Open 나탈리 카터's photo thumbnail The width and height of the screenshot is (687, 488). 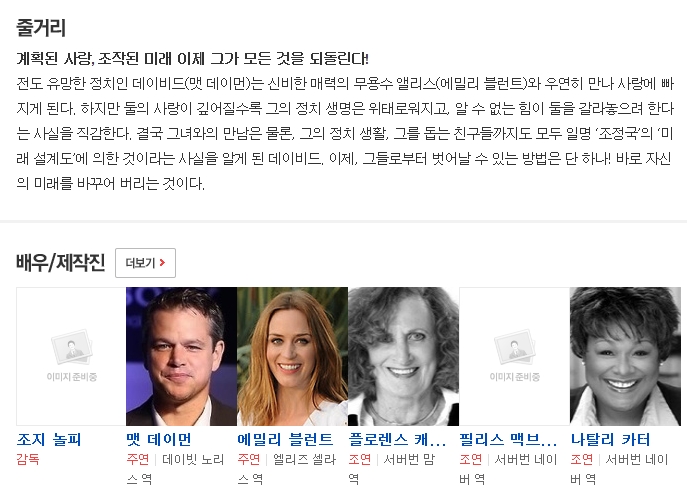coord(625,356)
